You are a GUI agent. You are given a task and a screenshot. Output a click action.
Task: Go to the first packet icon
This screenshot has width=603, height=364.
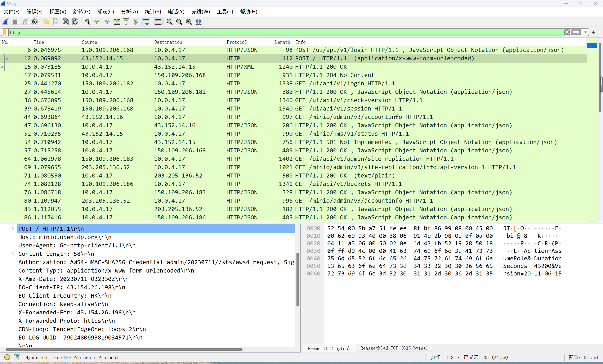(126, 22)
